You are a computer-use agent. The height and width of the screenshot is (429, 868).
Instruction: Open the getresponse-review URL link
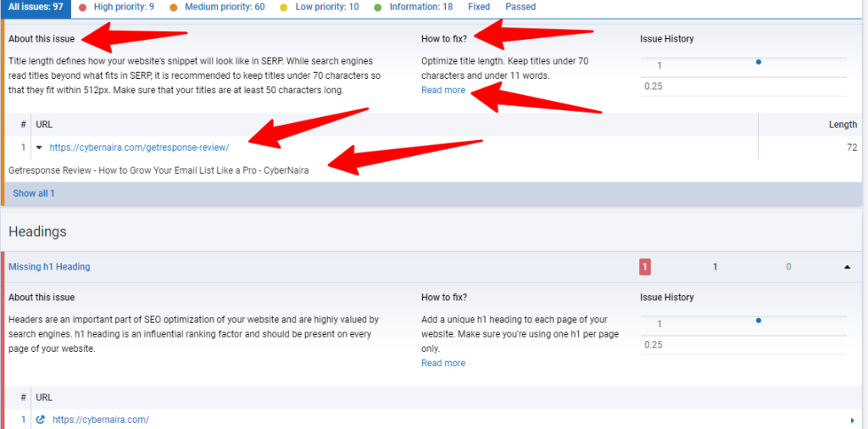click(139, 148)
